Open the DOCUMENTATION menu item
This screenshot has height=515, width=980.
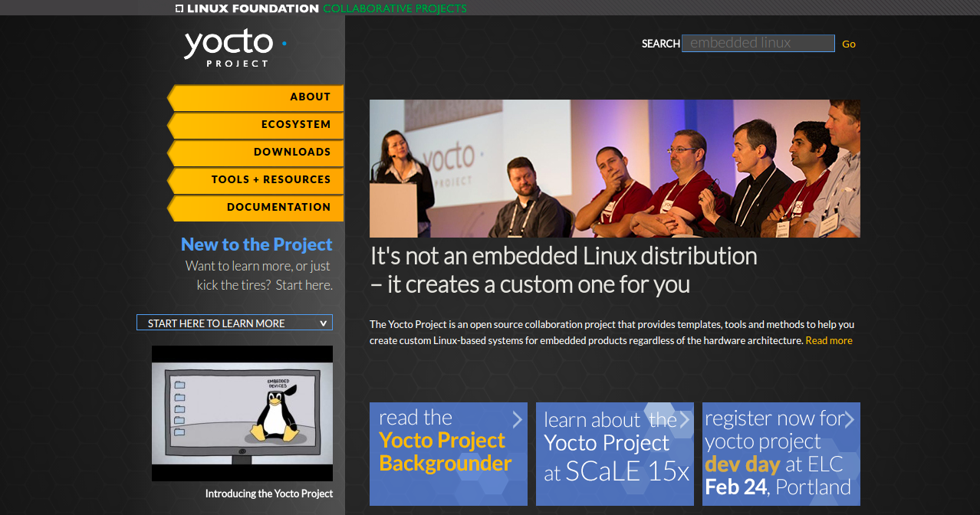click(x=255, y=208)
